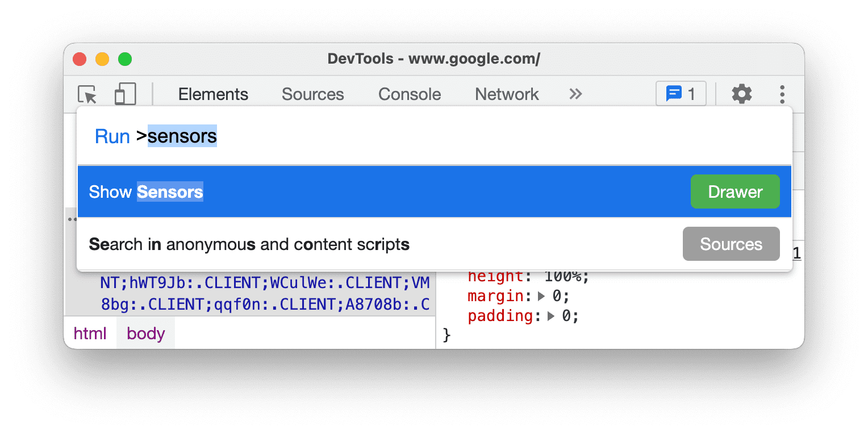This screenshot has height=433, width=868.
Task: Click the macOS green zoom traffic light
Action: click(x=125, y=59)
